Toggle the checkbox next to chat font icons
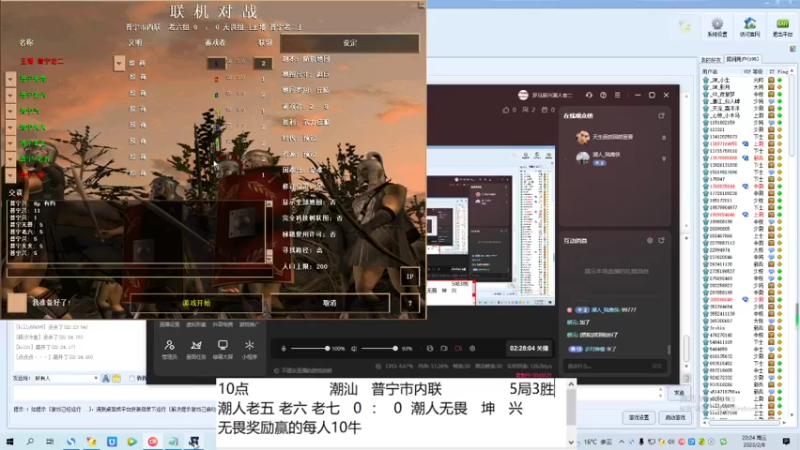Screen dimensions: 800x450 click(x=132, y=378)
